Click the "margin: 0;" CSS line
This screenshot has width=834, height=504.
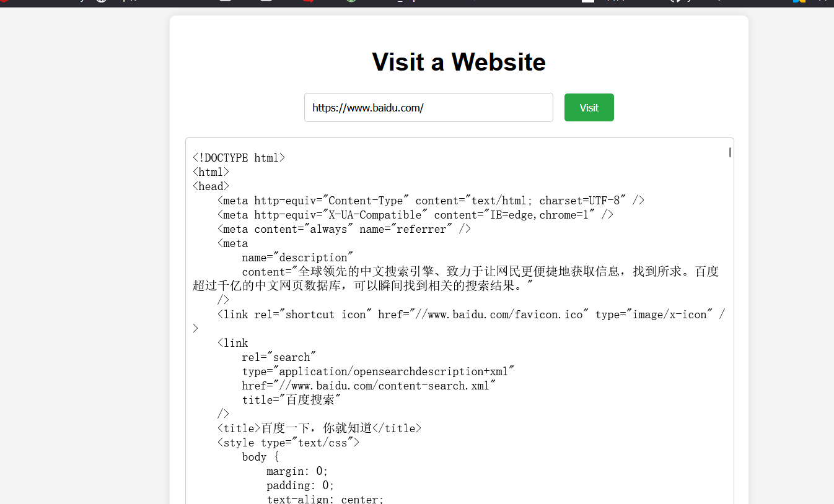pos(298,471)
